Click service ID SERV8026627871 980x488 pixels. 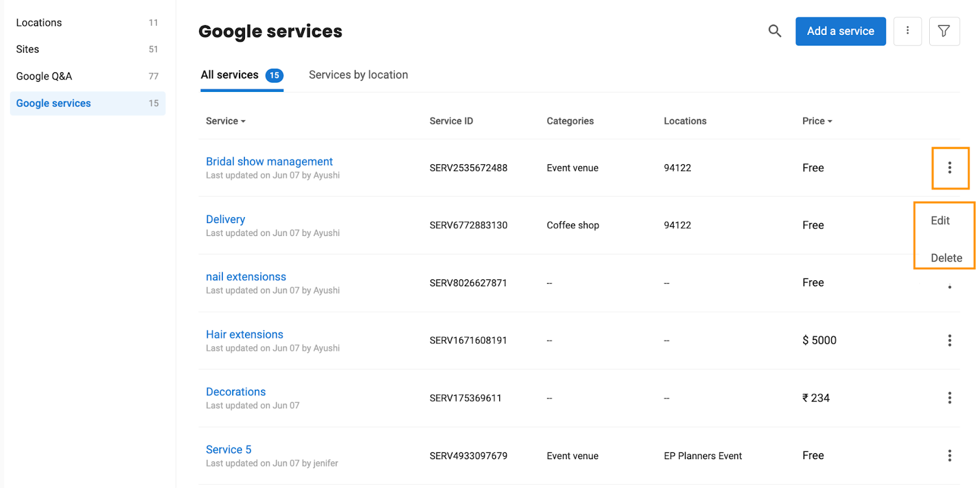(469, 283)
